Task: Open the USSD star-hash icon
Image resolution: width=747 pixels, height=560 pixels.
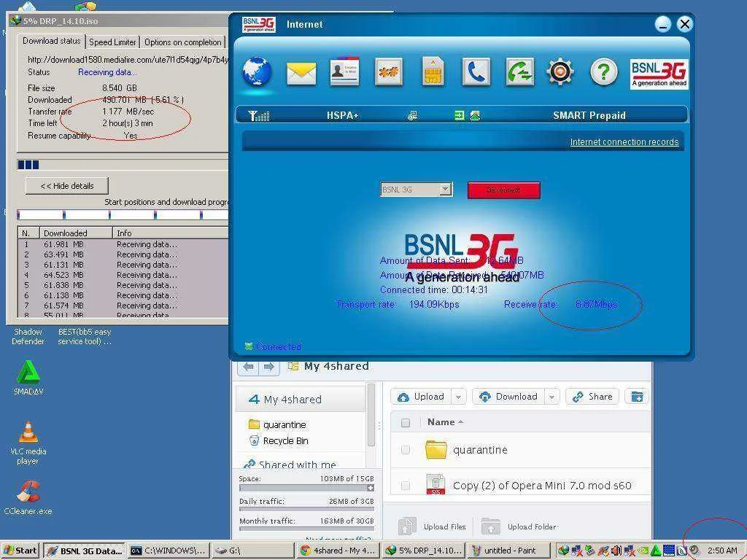Action: (x=388, y=72)
